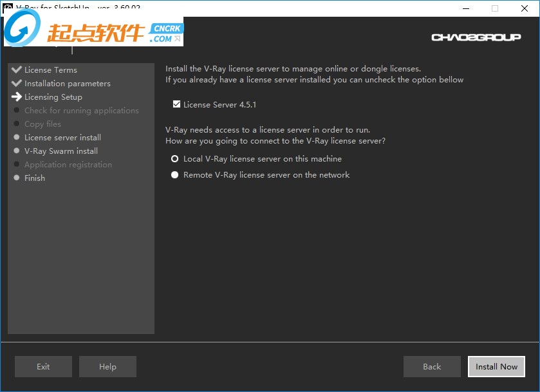
Task: Click the checkmark icon beside License Terms
Action: 17,70
